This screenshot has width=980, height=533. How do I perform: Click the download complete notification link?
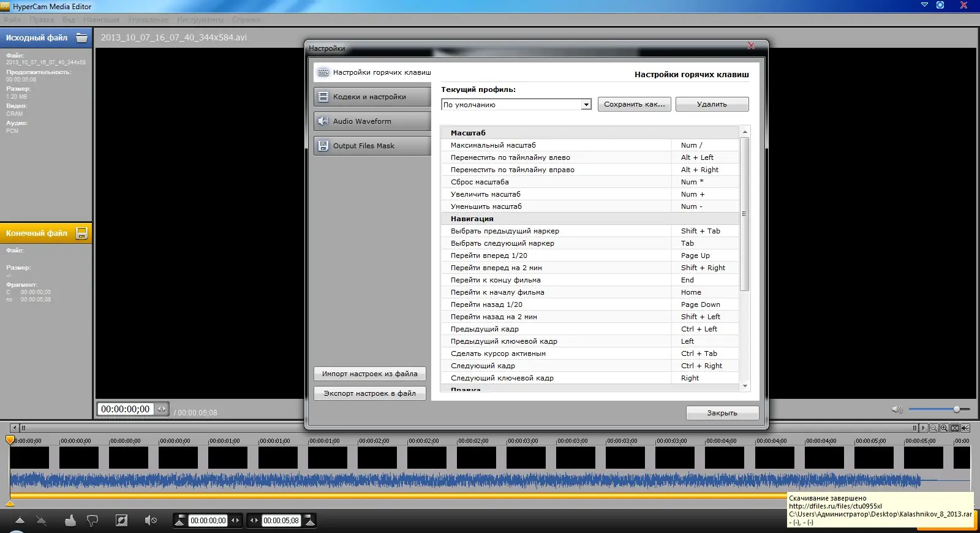[x=835, y=506]
